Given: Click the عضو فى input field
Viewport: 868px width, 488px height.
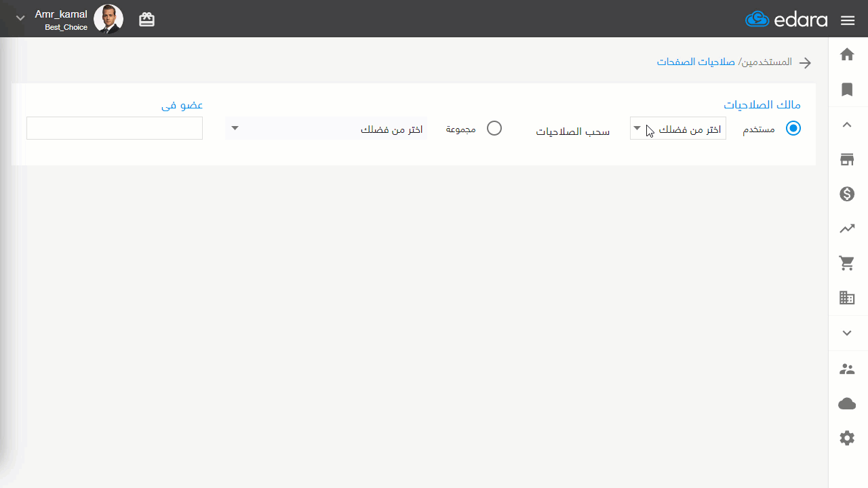Looking at the screenshot, I should [115, 128].
